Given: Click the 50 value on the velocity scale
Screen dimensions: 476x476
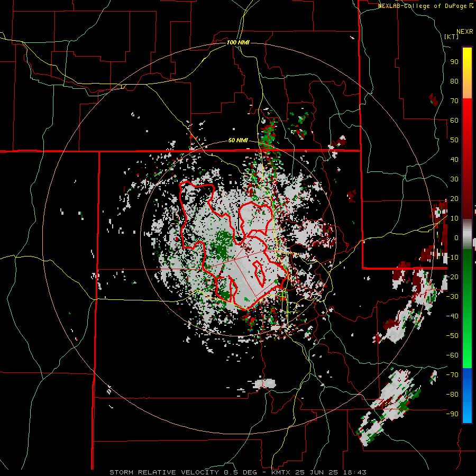Looking at the screenshot, I should click(454, 140).
